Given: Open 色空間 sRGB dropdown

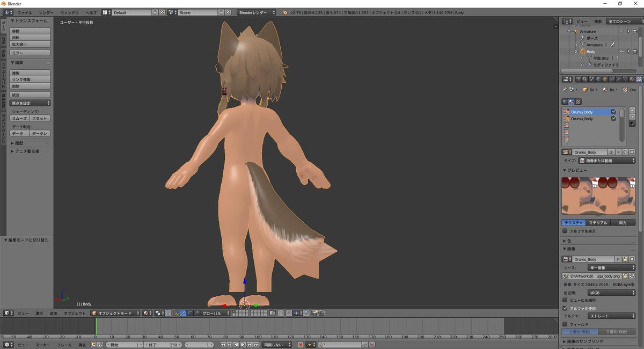Looking at the screenshot, I should coord(611,293).
